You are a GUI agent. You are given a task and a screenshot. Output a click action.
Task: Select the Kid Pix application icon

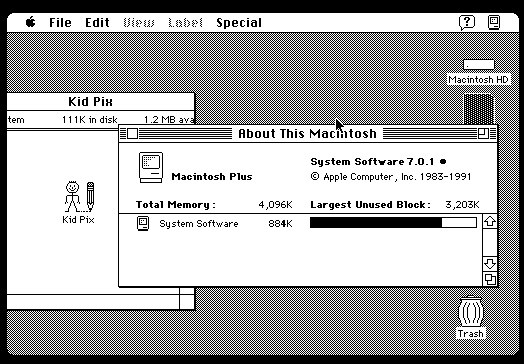click(80, 197)
